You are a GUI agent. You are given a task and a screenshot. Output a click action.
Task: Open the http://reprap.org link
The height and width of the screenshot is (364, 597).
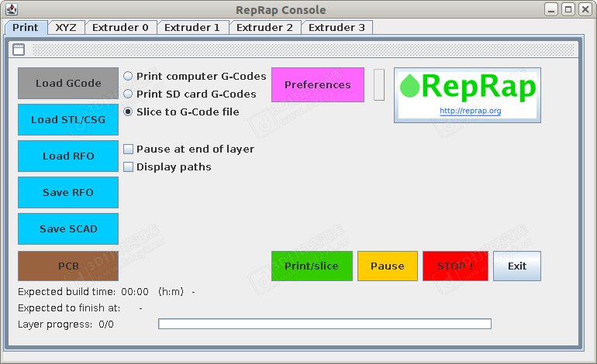click(470, 111)
